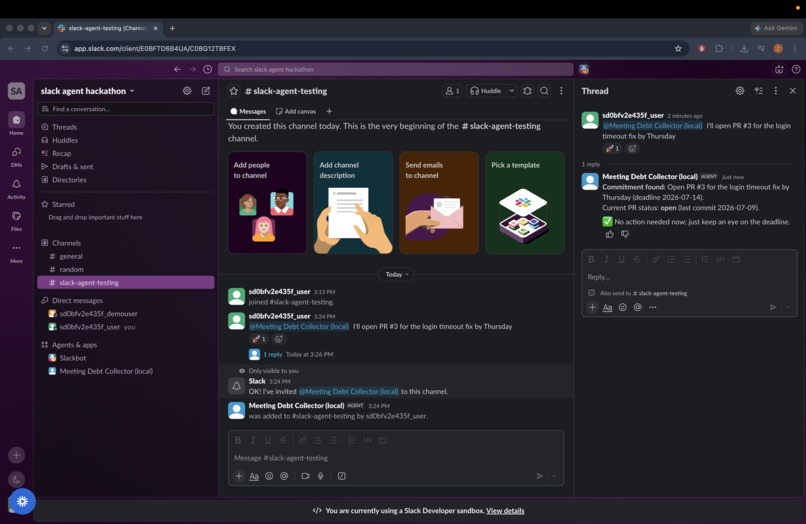Click the workspace SA avatar

[x=16, y=91]
